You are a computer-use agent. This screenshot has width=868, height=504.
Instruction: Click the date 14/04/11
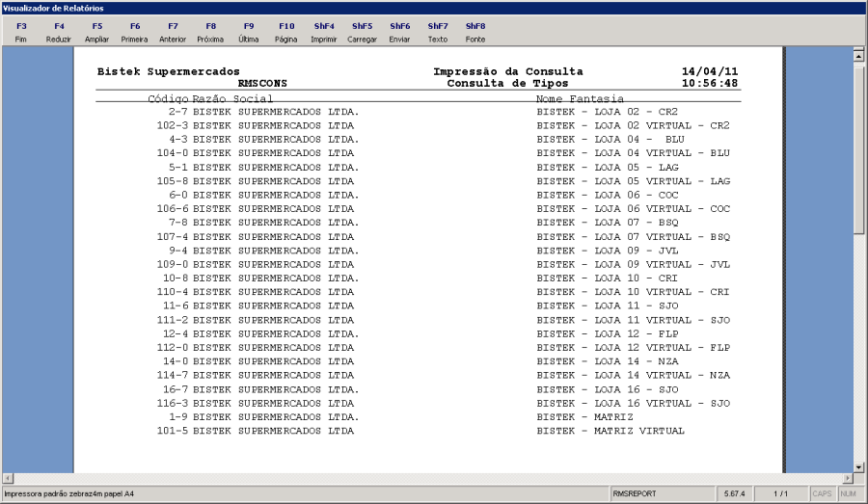[710, 71]
